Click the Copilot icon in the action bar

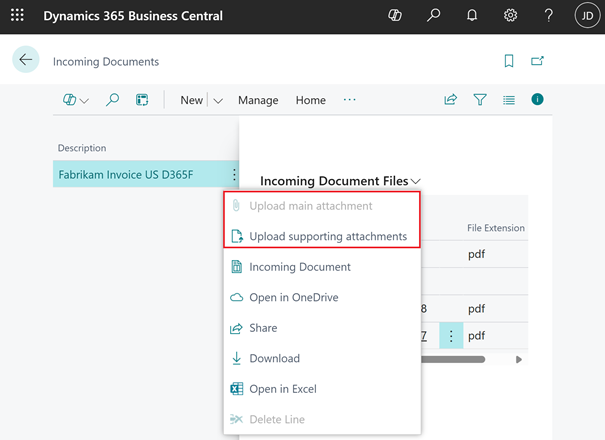click(69, 100)
